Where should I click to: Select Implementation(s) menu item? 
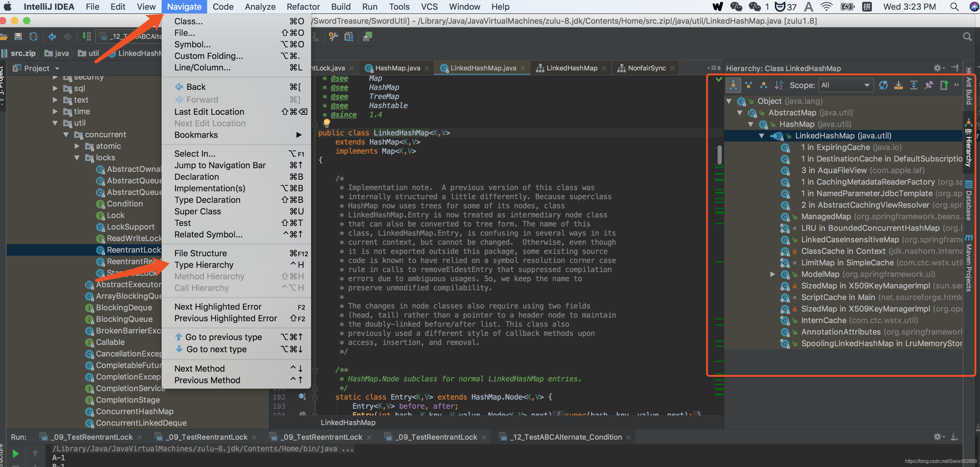coord(236,188)
